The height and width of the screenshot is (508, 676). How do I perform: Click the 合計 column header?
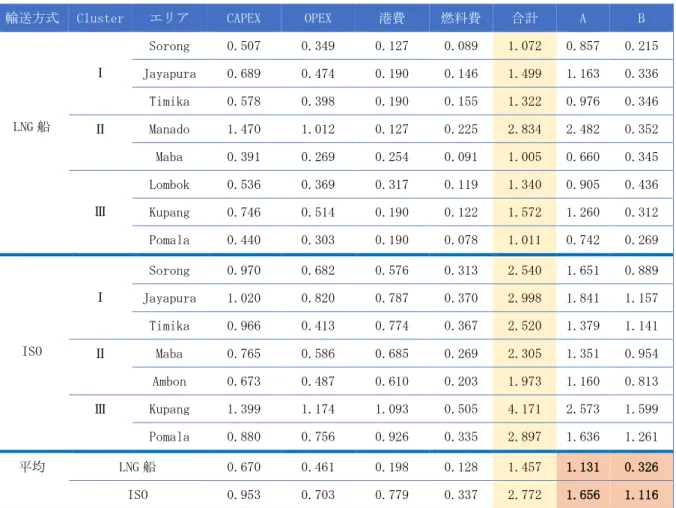[525, 18]
